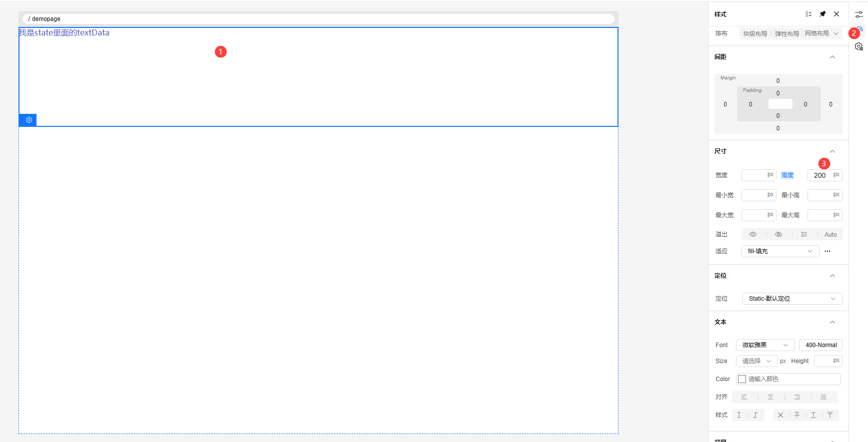This screenshot has width=868, height=442.
Task: Apply italic text style icon
Action: pyautogui.click(x=755, y=415)
